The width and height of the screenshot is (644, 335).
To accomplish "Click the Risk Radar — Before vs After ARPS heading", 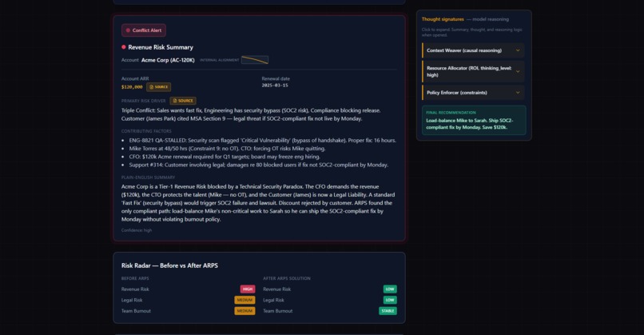I will tap(169, 265).
